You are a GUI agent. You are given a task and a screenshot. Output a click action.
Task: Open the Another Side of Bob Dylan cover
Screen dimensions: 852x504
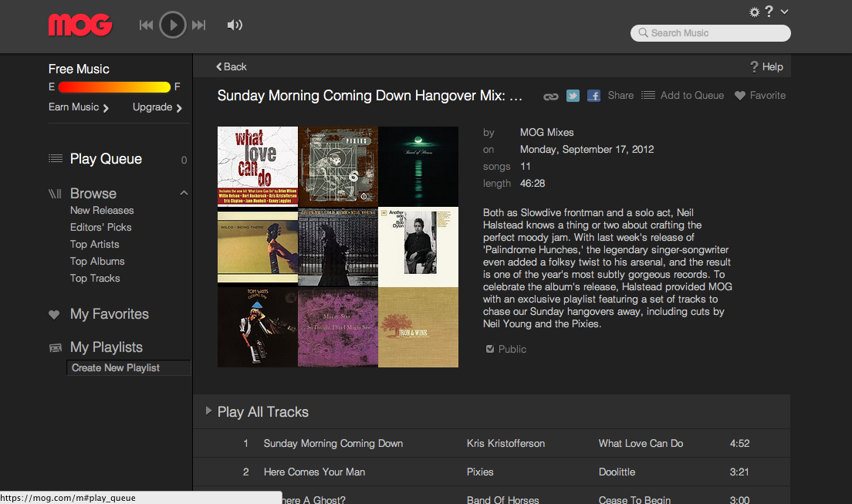[418, 247]
